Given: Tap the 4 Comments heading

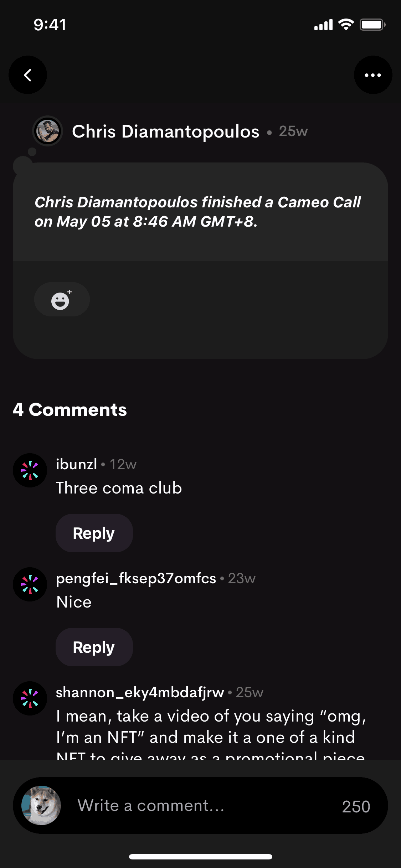Looking at the screenshot, I should [x=70, y=410].
